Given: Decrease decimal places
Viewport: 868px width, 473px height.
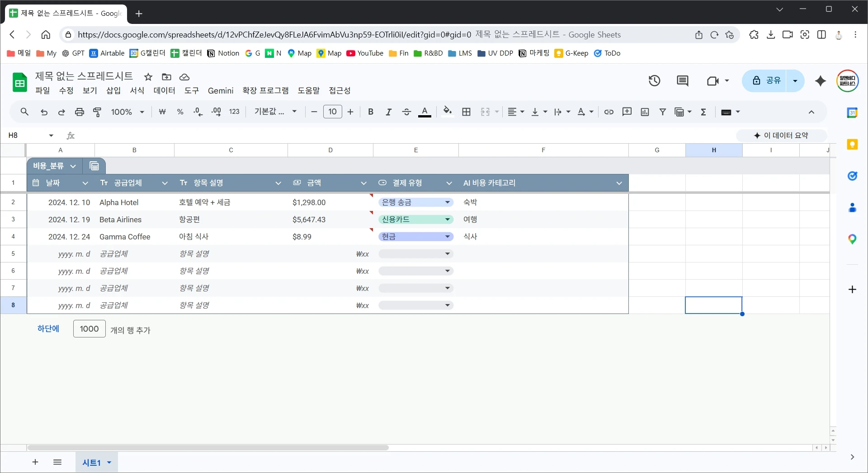Looking at the screenshot, I should (198, 112).
